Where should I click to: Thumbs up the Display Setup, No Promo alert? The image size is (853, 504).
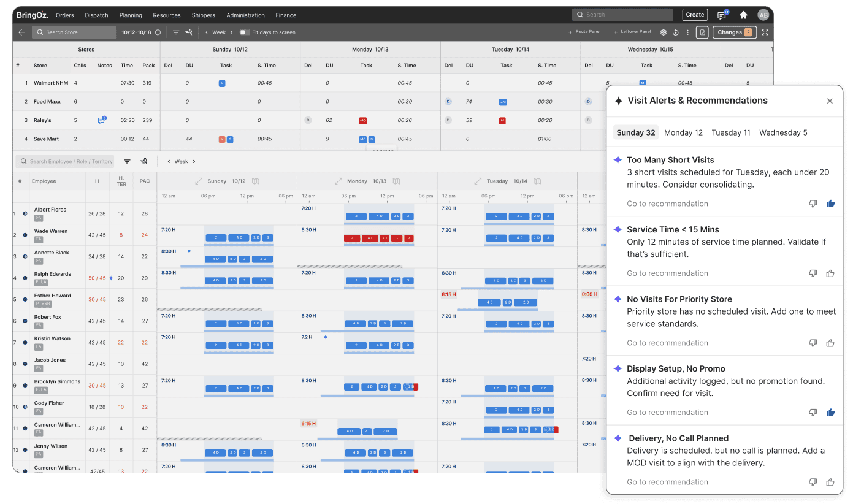[830, 413]
